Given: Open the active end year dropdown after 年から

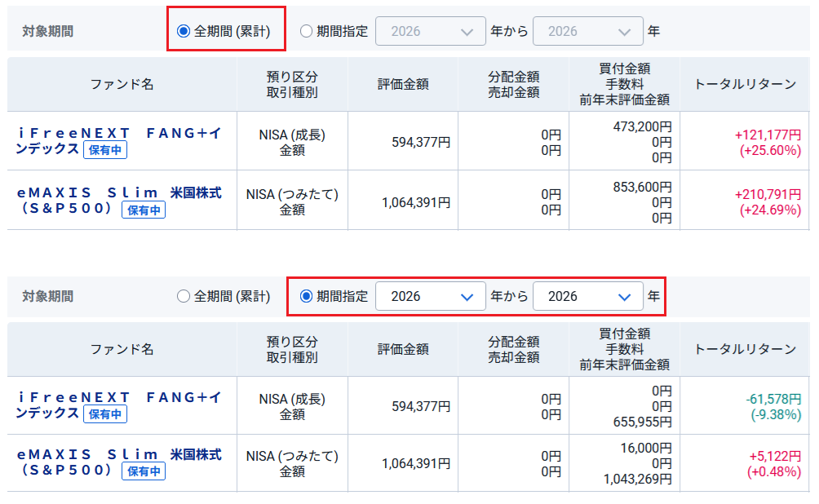Looking at the screenshot, I should point(587,297).
